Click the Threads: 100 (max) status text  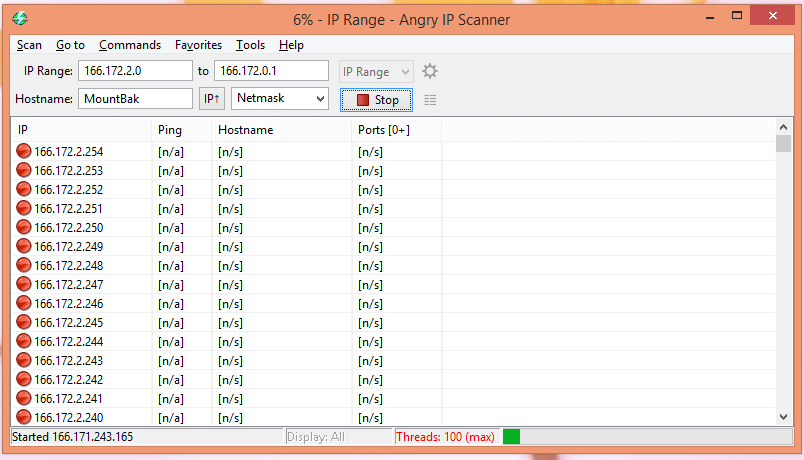tap(445, 437)
